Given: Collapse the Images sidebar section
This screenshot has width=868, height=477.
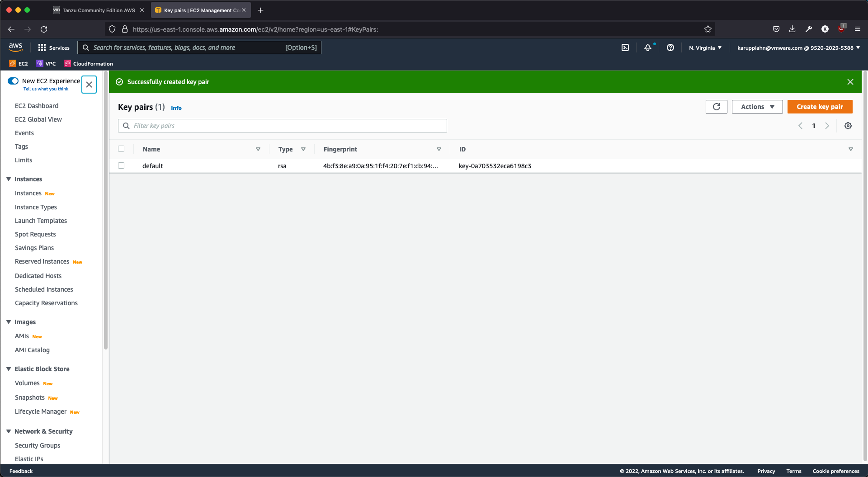Looking at the screenshot, I should [x=9, y=322].
